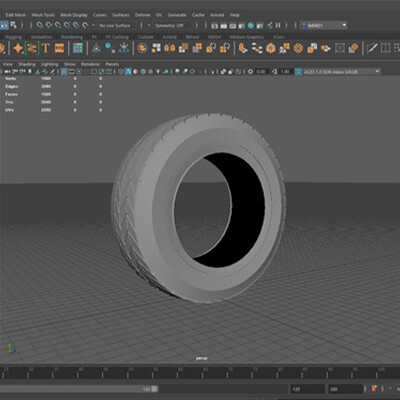The width and height of the screenshot is (400, 400).
Task: Click the orange SVG shelf icon
Action: [59, 48]
